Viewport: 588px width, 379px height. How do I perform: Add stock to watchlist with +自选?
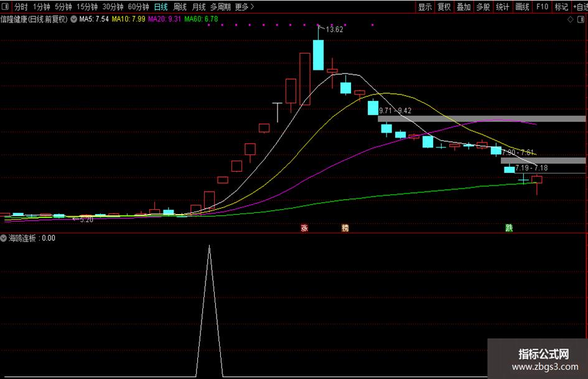tap(580, 7)
